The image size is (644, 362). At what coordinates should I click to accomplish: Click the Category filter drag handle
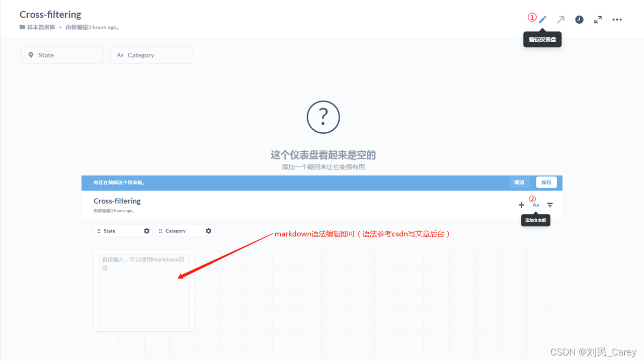(x=160, y=231)
